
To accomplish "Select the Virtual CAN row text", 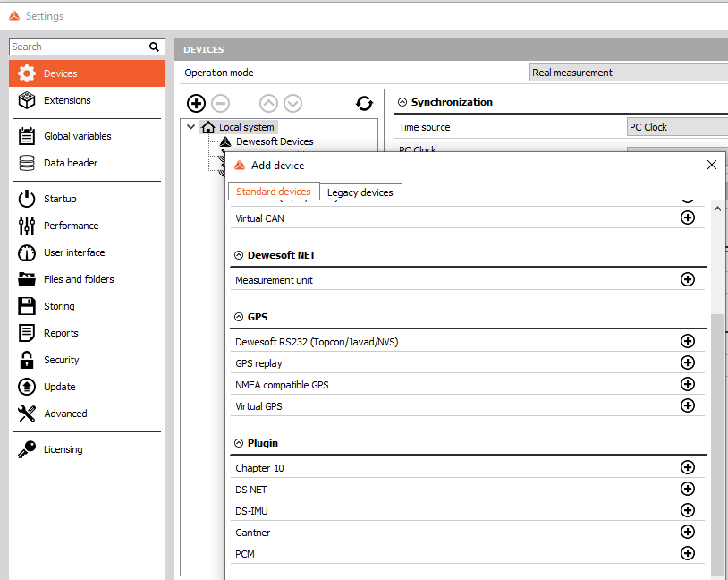I will click(259, 218).
